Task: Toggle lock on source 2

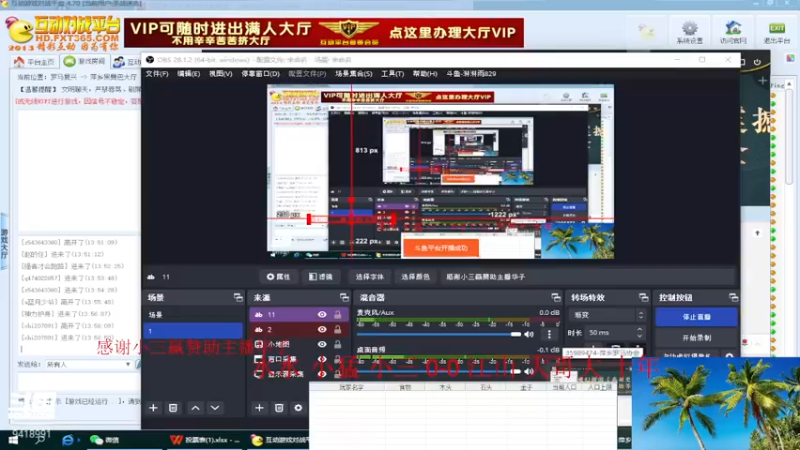Action: [337, 330]
